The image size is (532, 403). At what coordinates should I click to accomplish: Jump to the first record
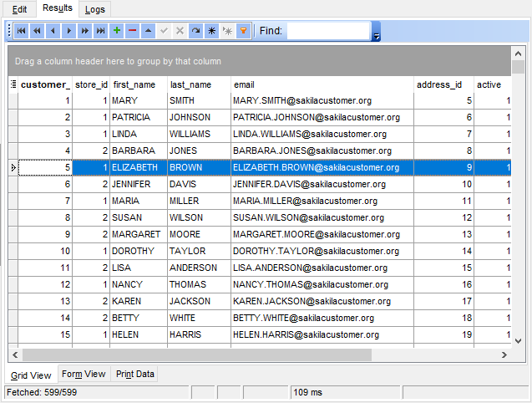pos(21,31)
